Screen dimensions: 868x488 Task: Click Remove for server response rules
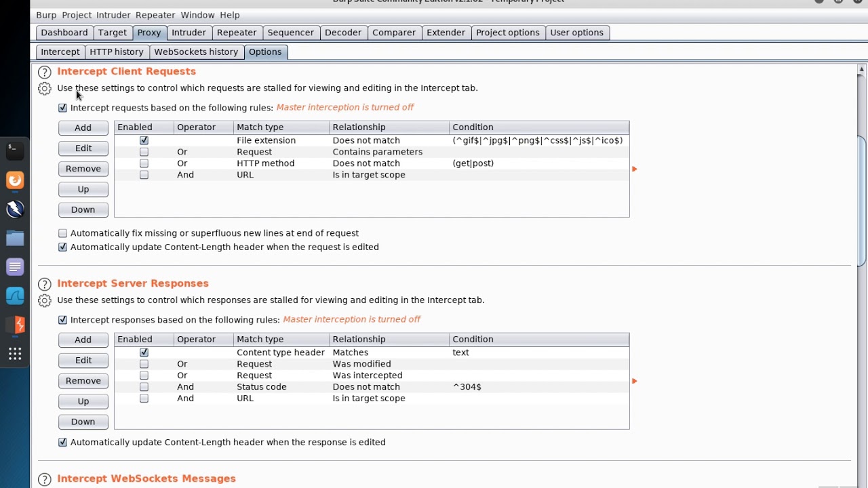tap(83, 381)
